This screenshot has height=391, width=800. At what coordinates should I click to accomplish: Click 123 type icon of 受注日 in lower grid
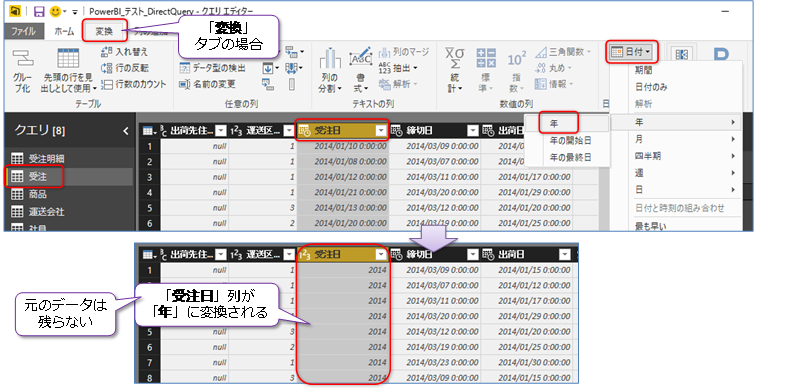click(x=305, y=254)
